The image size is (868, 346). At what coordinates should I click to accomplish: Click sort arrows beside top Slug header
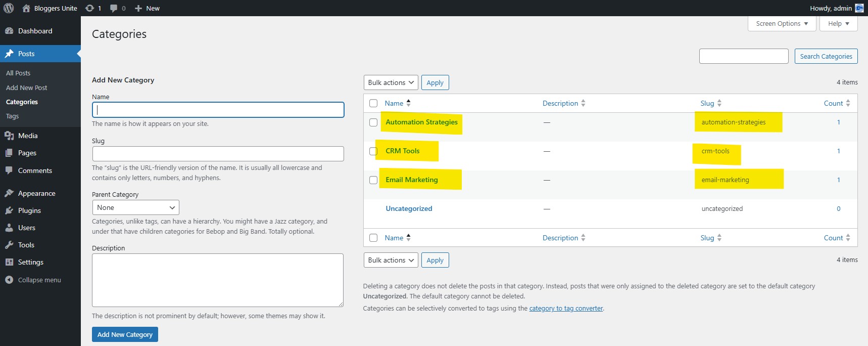coord(719,103)
